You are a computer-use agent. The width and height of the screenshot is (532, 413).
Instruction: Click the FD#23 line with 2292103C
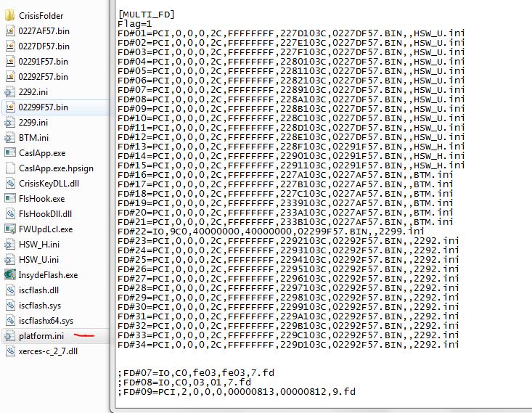click(x=288, y=241)
